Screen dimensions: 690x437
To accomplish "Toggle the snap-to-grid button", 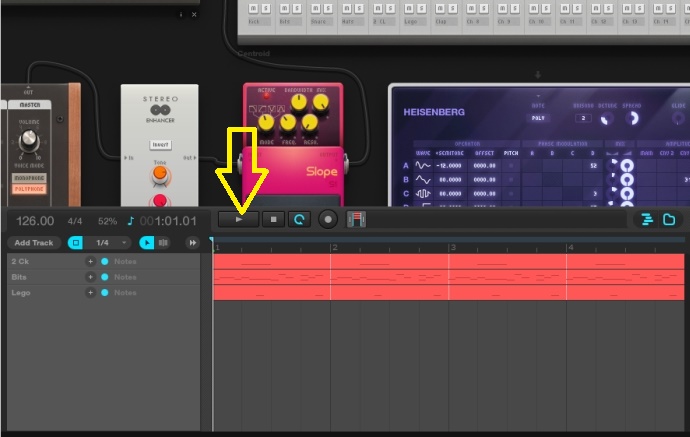I will coord(75,242).
